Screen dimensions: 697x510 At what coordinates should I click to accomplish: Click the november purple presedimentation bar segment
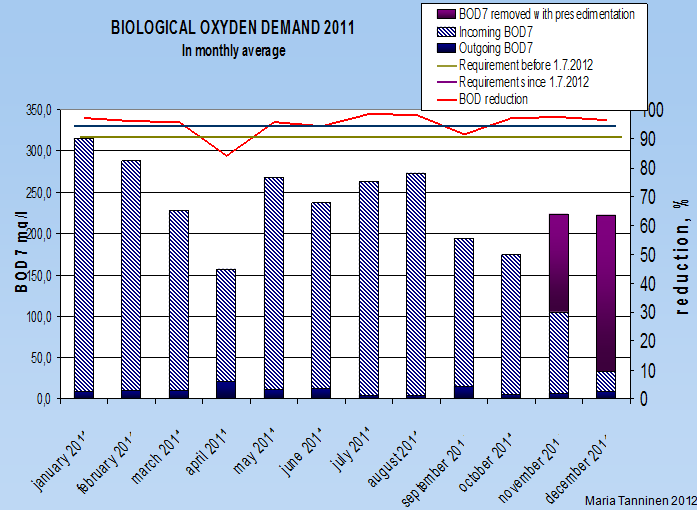point(559,263)
